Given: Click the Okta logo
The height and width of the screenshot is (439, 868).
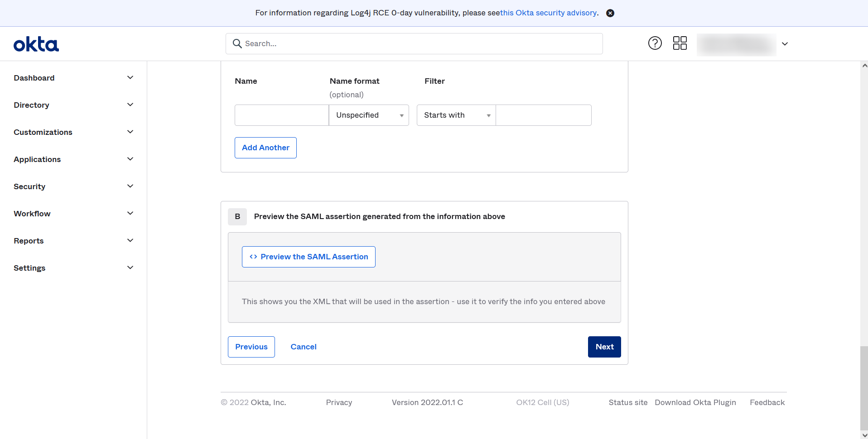Looking at the screenshot, I should [36, 43].
